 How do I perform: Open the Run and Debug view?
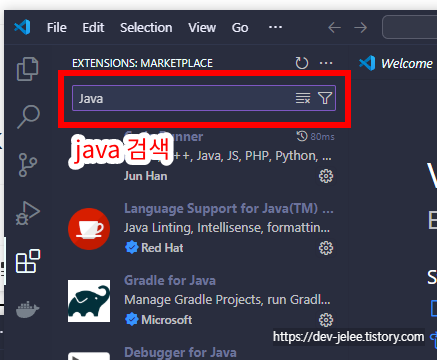pyautogui.click(x=28, y=213)
